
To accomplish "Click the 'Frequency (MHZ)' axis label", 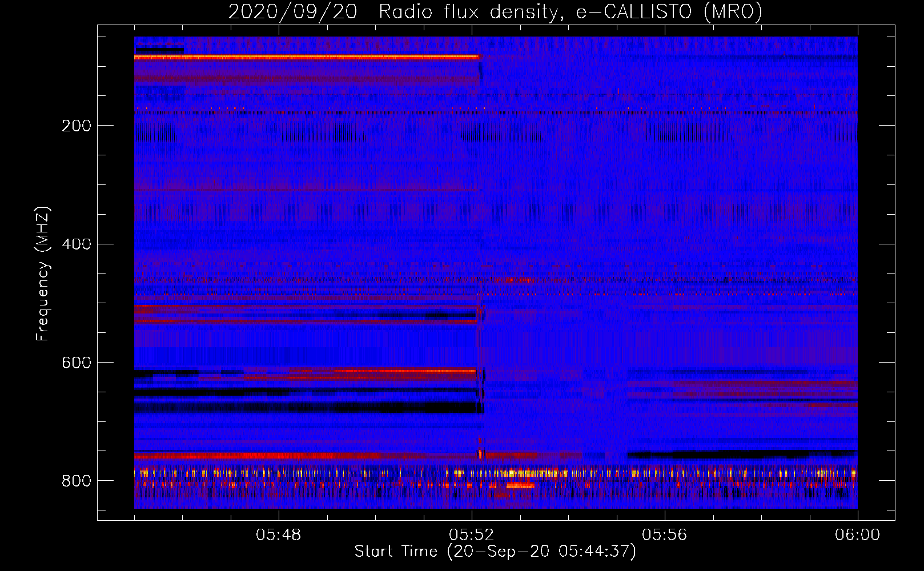I will pos(43,274).
